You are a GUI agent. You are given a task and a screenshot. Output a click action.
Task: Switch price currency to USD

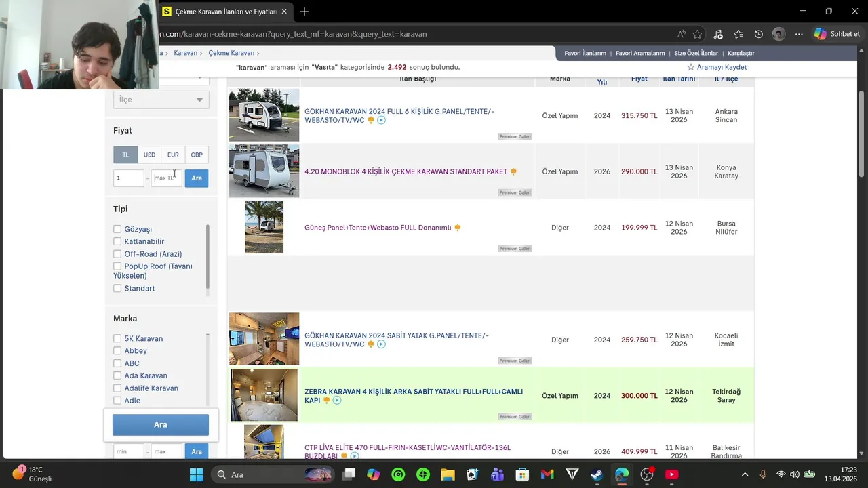[149, 155]
